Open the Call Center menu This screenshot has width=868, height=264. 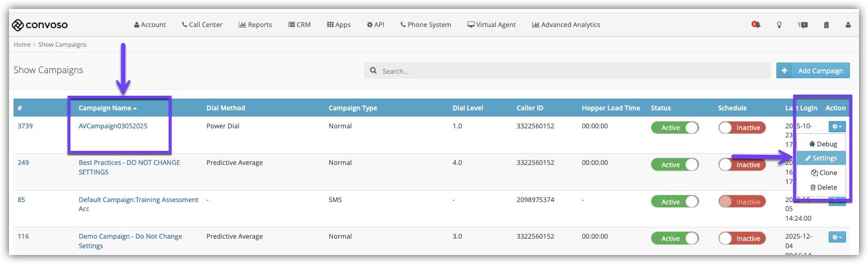point(202,25)
